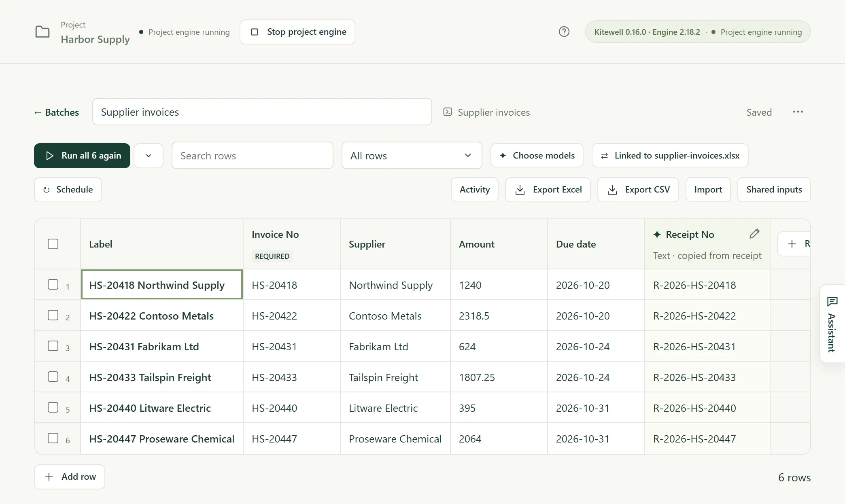
Task: Focus the Search rows field
Action: click(x=253, y=155)
